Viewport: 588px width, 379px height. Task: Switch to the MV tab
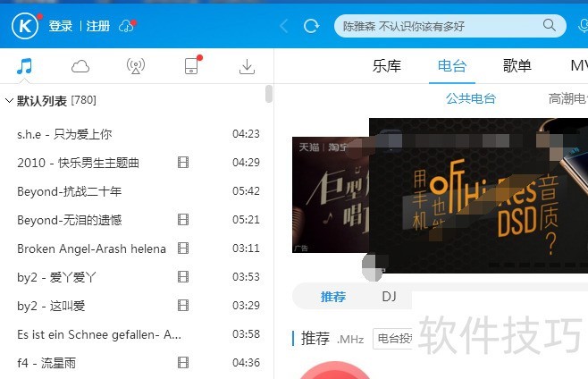point(579,66)
